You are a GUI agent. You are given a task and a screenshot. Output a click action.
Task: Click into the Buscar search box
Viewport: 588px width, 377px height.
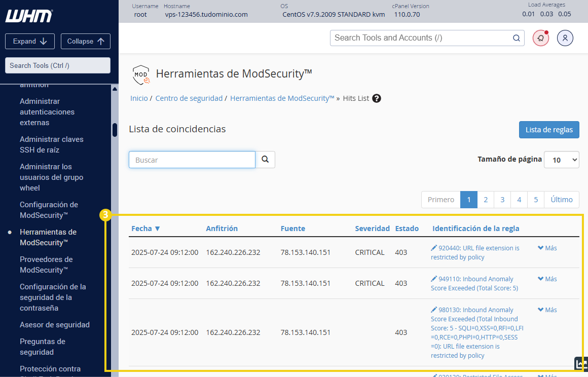[192, 160]
